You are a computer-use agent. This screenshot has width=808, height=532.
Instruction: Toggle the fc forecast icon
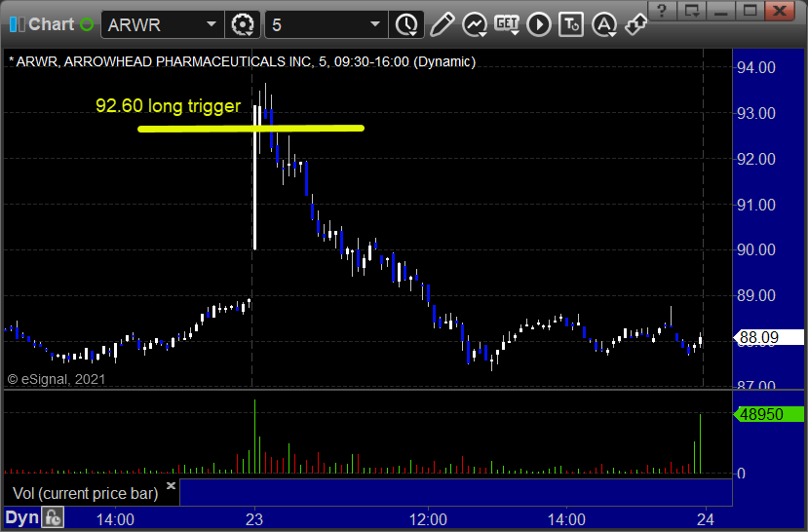[x=53, y=517]
